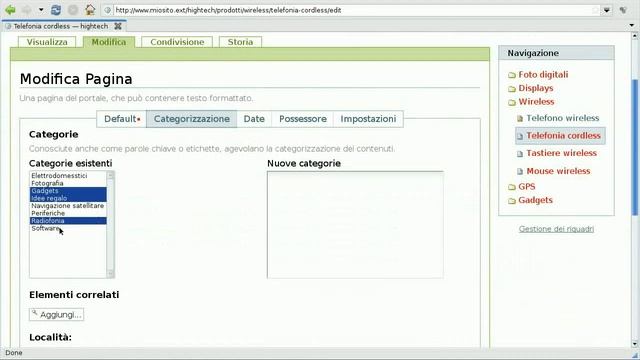This screenshot has width=640, height=360.
Task: Click the greyed-out forward arrow button
Action: (x=27, y=10)
